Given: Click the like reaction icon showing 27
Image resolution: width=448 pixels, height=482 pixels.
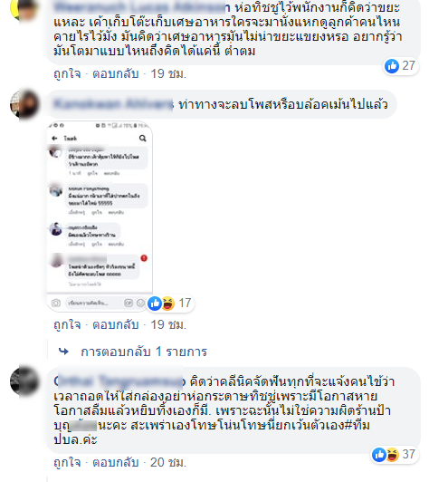Looking at the screenshot, I should point(392,66).
